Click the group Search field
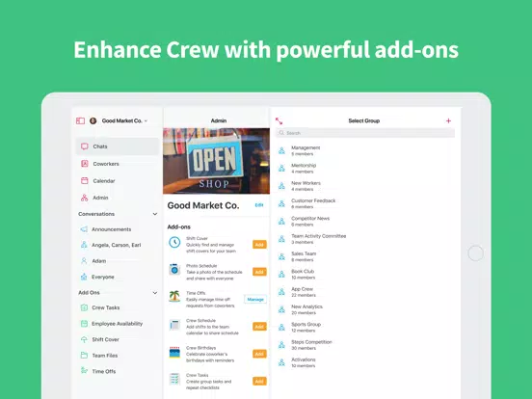532x399 pixels. pos(365,133)
